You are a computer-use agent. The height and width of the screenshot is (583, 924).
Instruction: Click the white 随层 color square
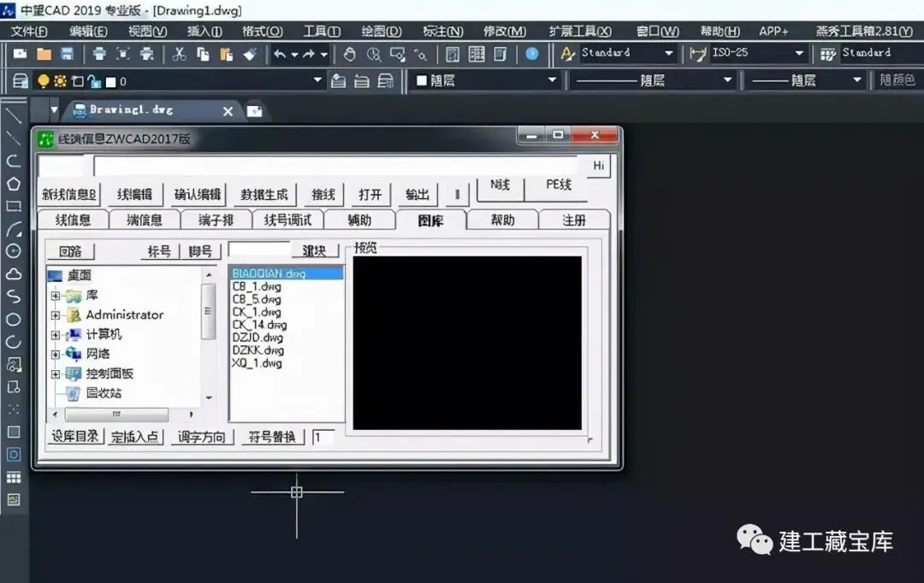tap(421, 80)
